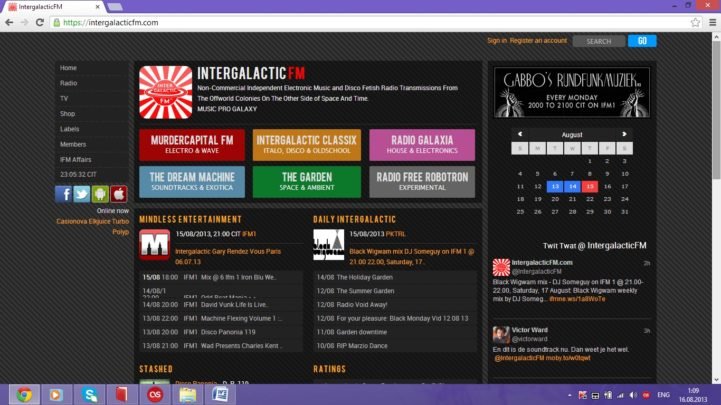
Task: Open the Murdercapital FM channel
Action: click(x=192, y=145)
